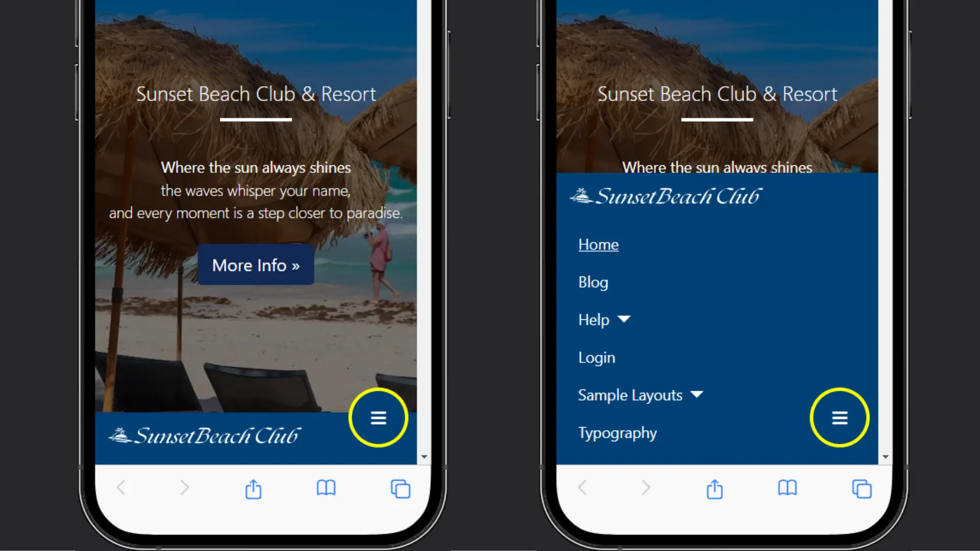
Task: Click the hamburger menu icon (left phone)
Action: coord(378,418)
